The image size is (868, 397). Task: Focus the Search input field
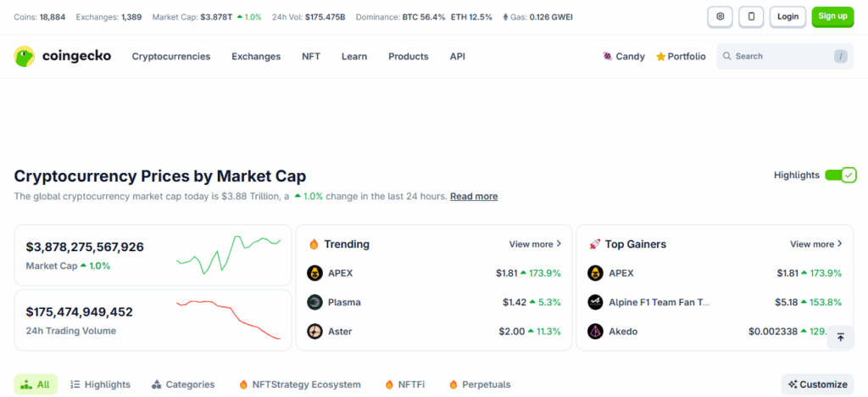(776, 57)
